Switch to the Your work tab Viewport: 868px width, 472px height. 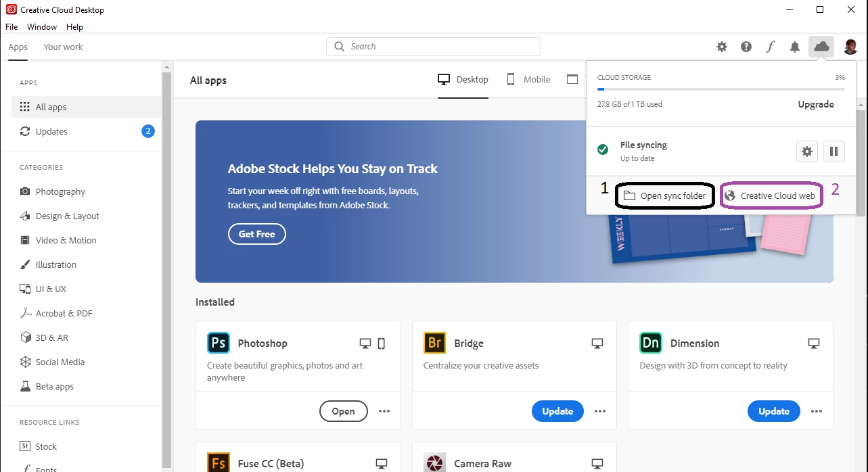[x=63, y=47]
